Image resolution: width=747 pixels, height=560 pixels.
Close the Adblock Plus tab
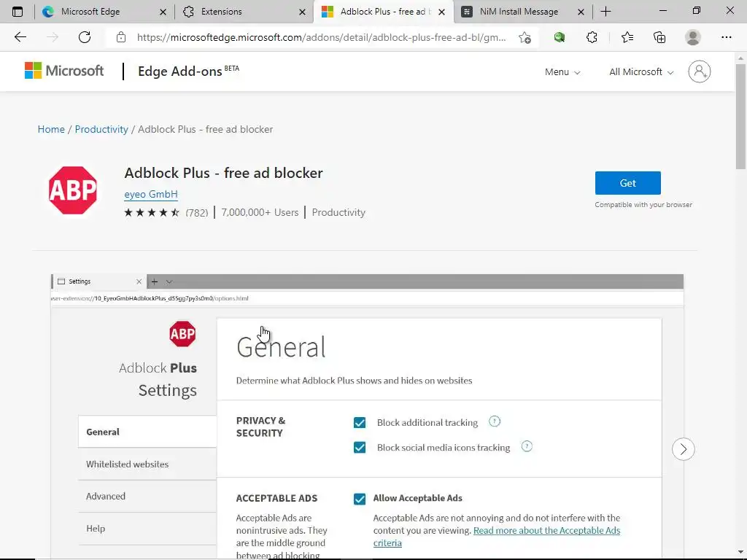[x=441, y=12]
